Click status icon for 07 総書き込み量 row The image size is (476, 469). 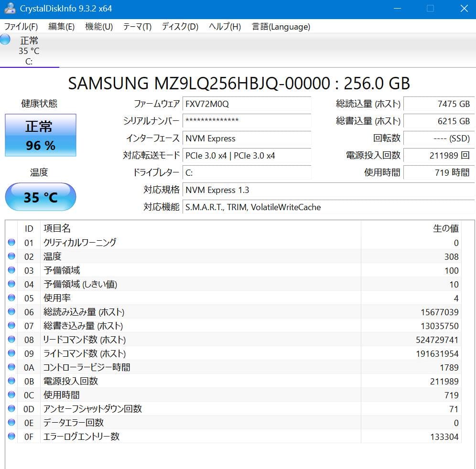(x=11, y=325)
